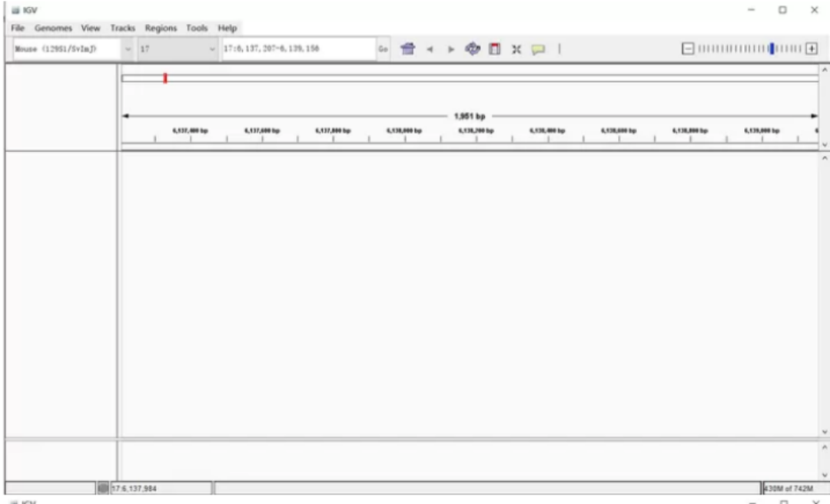Screen dimensions: 830x504
Task: Open the Regions menu
Action: coord(161,28)
